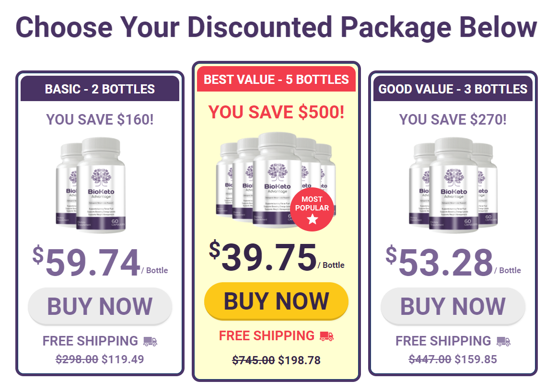Click the $53.28 per bottle price
Screen dimensions: 557x392
[453, 262]
